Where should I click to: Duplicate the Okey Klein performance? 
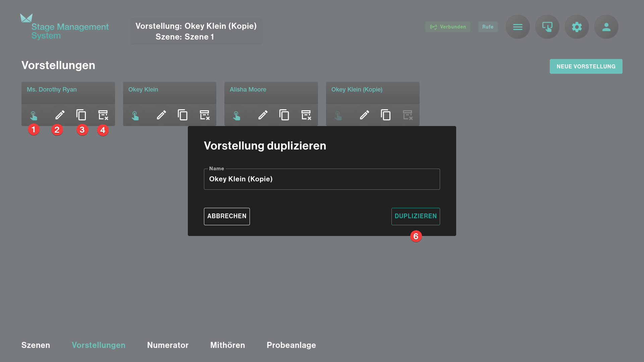click(x=183, y=115)
